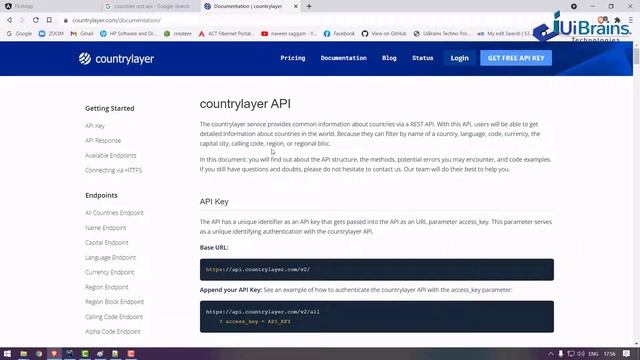Switch to the FirstApp tab
The width and height of the screenshot is (640, 360).
tap(49, 6)
